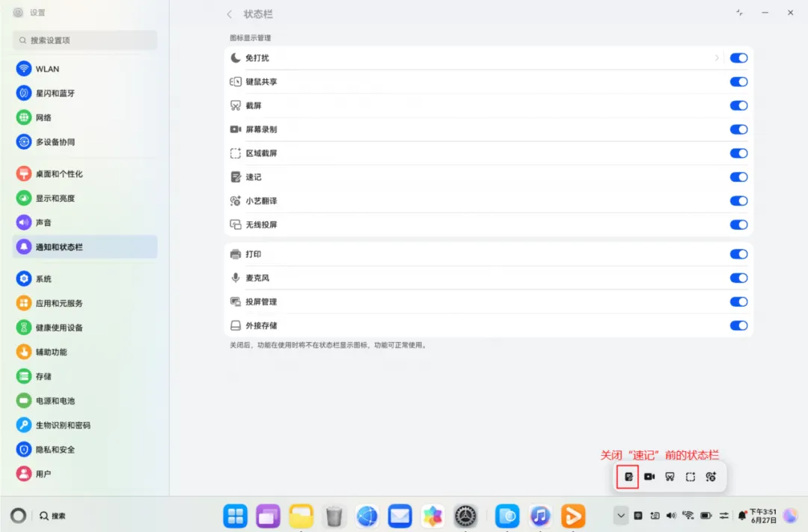The height and width of the screenshot is (532, 808).
Task: Toggle the 免打扰 switch off
Action: pyautogui.click(x=738, y=58)
